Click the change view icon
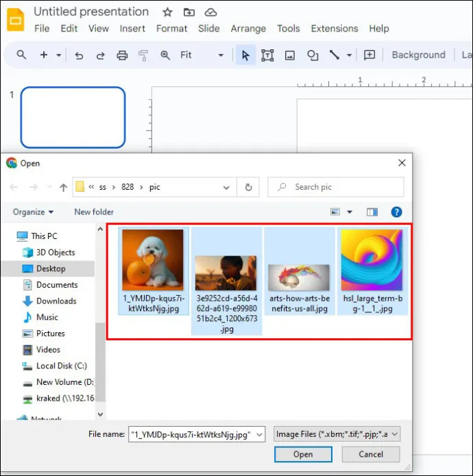The image size is (473, 476). 335,212
